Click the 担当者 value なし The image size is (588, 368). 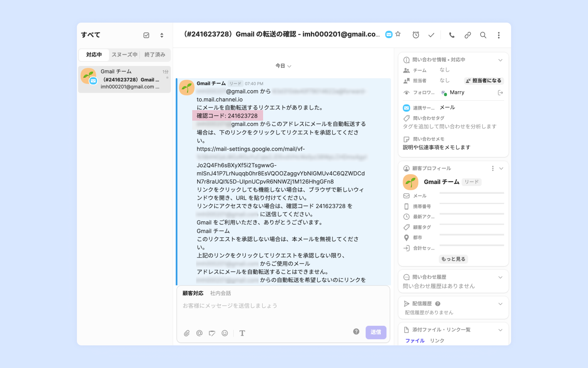point(445,81)
